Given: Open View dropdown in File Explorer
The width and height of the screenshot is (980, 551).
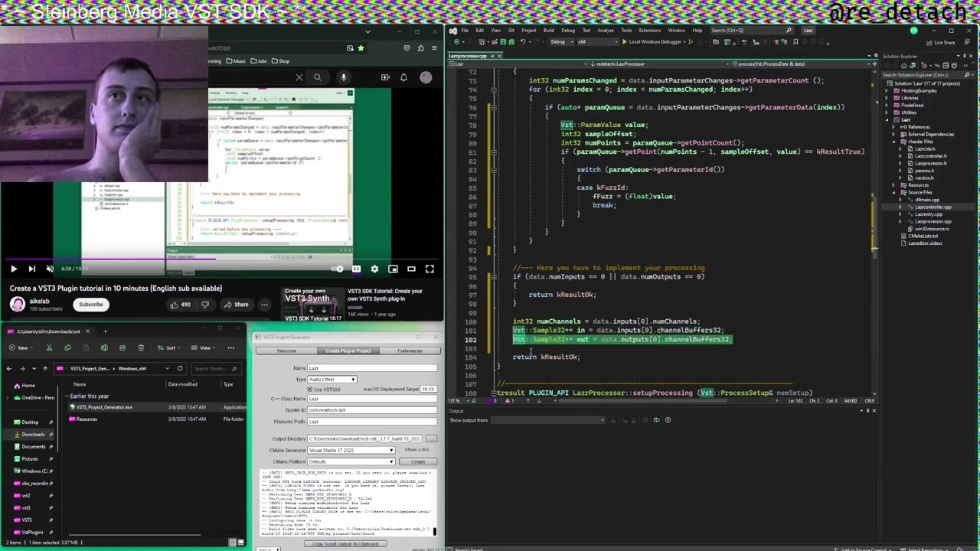Looking at the screenshot, I should pyautogui.click(x=204, y=347).
